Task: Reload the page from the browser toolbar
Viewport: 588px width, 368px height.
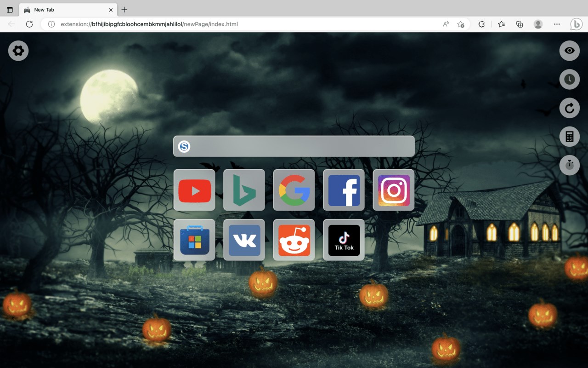Action: pyautogui.click(x=29, y=24)
